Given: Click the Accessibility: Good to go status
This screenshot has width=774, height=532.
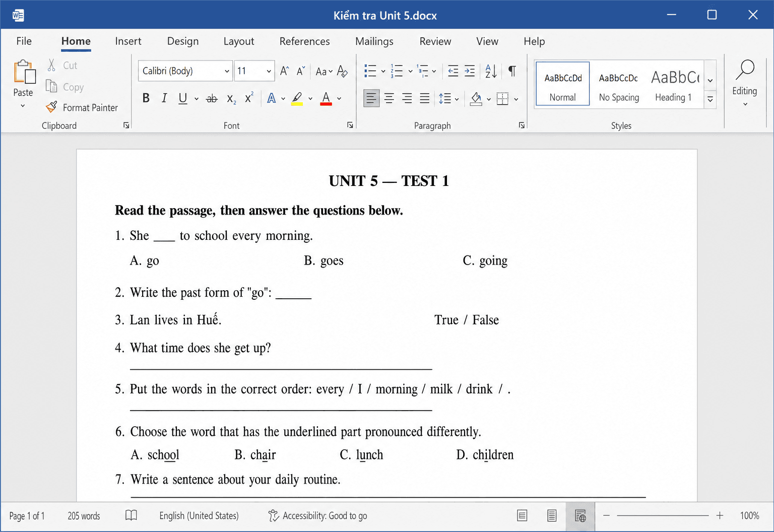Looking at the screenshot, I should [318, 515].
